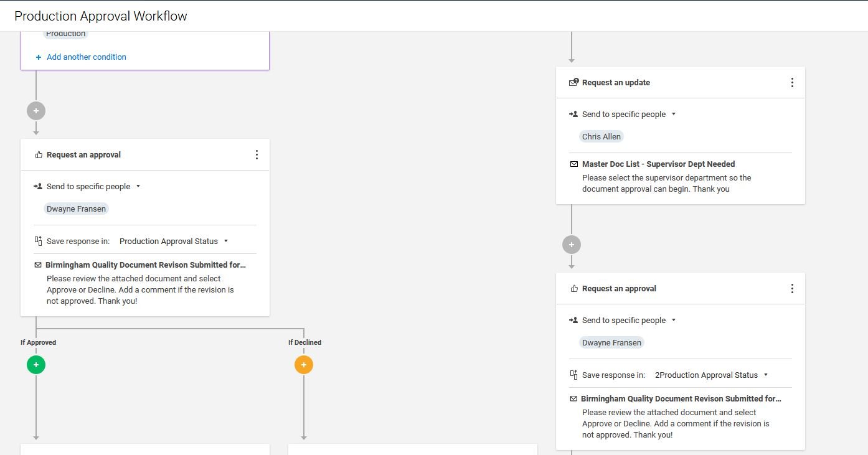
Task: Expand Send to specific people dropdown in right approval card
Action: click(x=674, y=320)
